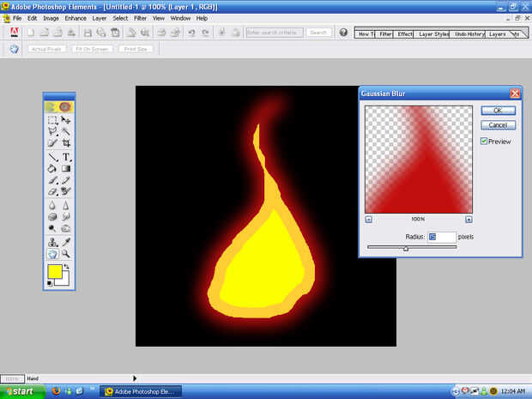Select the Gradient tool

pyautogui.click(x=66, y=168)
